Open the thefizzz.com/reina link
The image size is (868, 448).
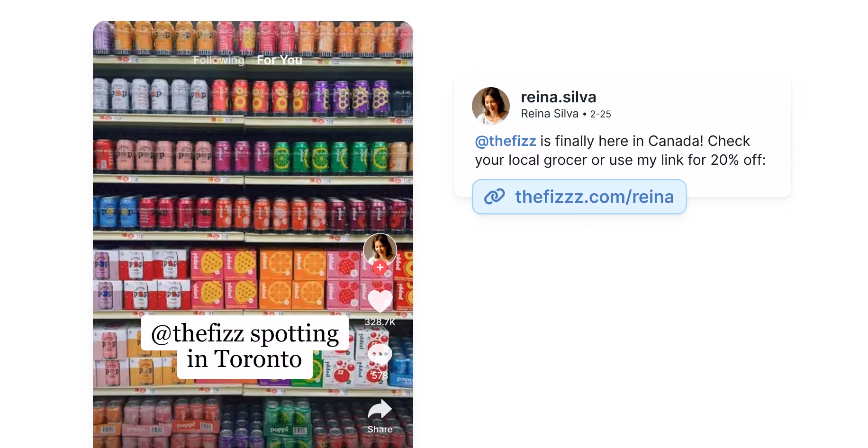pos(579,197)
